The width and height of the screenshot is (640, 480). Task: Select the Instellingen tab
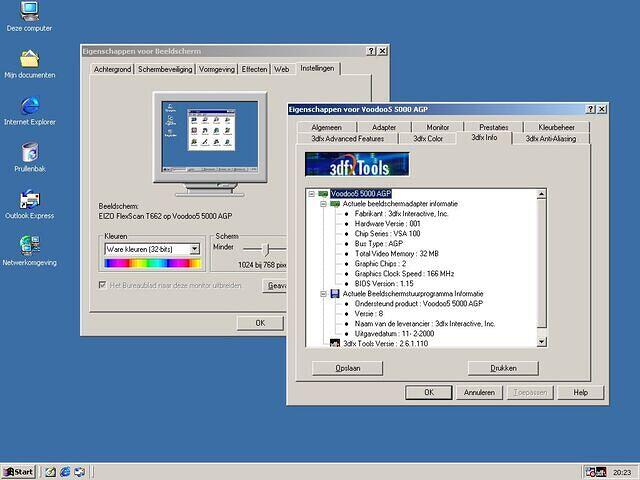point(317,68)
